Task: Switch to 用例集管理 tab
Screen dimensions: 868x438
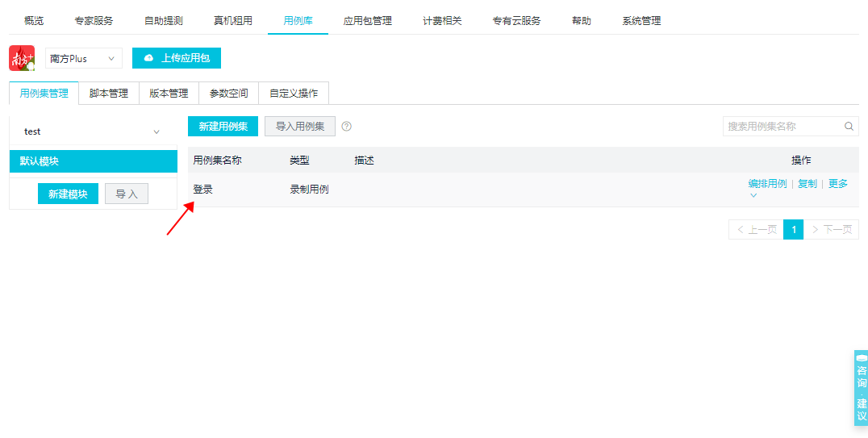Action: click(x=44, y=93)
